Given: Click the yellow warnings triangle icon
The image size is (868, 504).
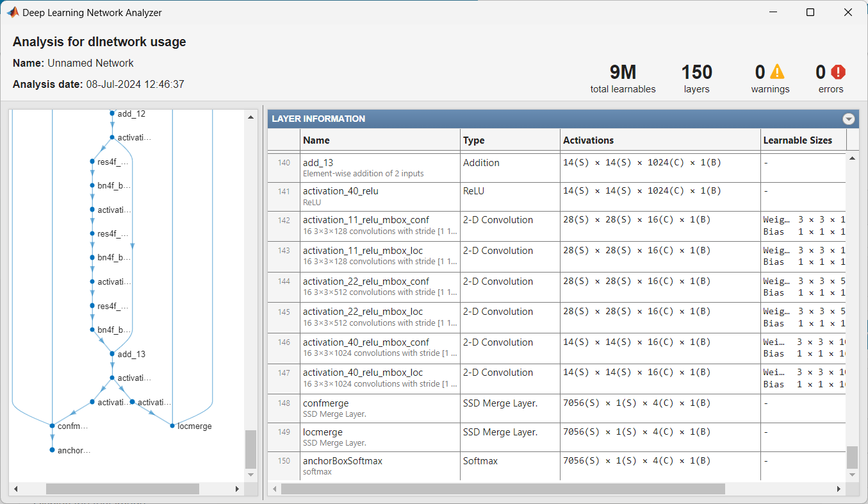Looking at the screenshot, I should point(777,72).
